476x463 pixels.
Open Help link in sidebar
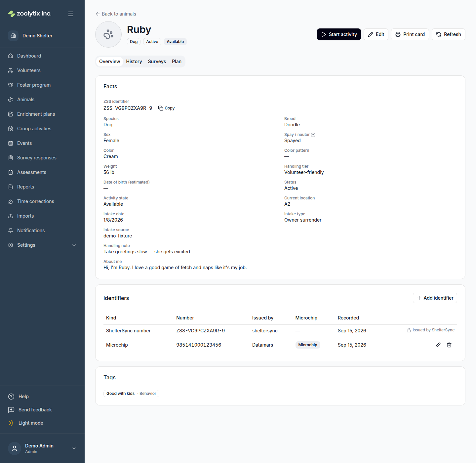click(x=42, y=397)
